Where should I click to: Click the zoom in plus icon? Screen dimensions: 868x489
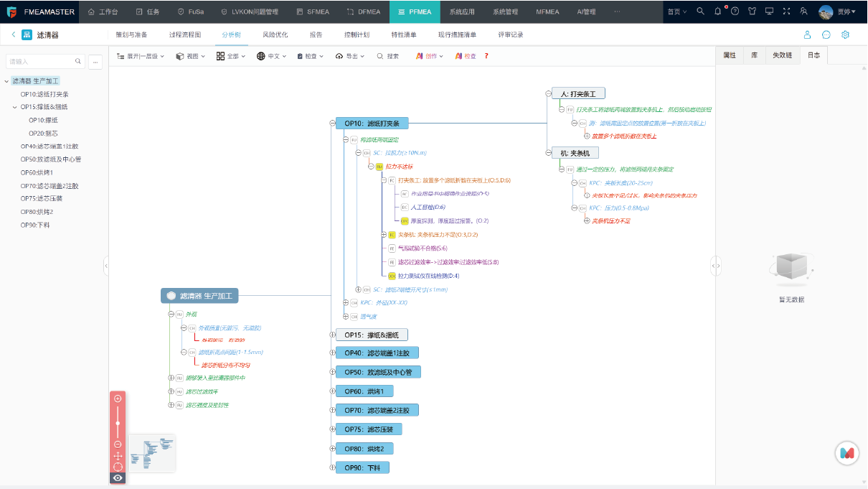point(118,399)
